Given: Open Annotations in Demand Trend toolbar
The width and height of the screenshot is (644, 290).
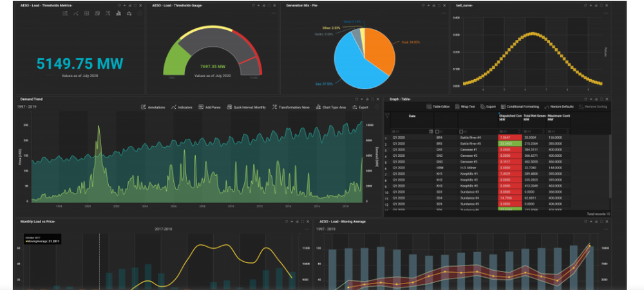Looking at the screenshot, I should point(153,107).
